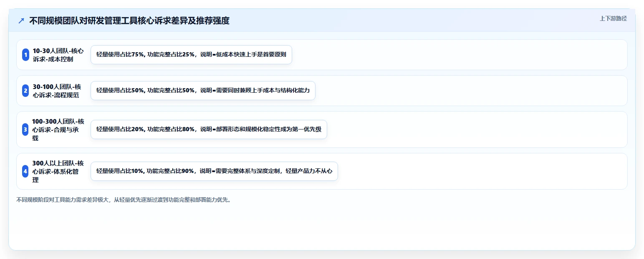Click the arrow icon beside the title

coord(21,21)
